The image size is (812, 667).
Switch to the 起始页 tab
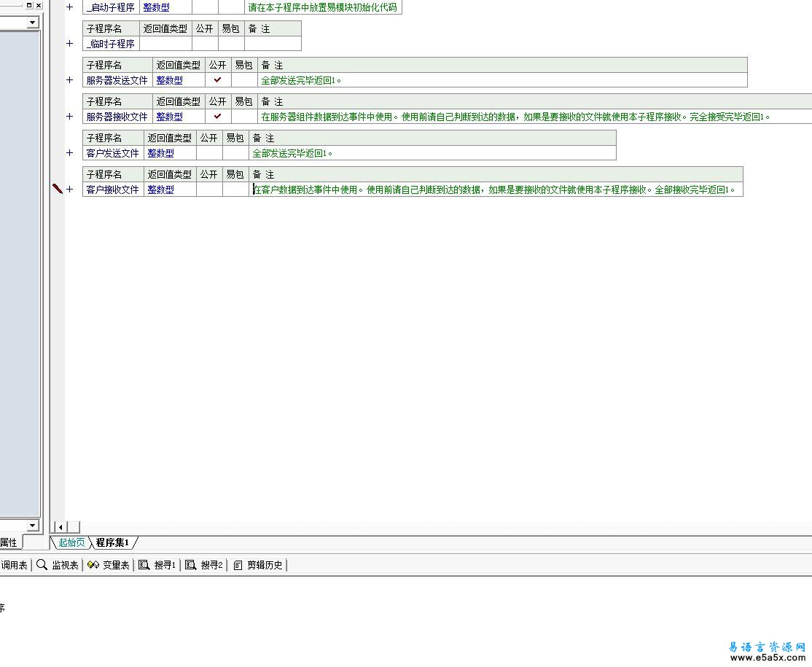pos(71,542)
